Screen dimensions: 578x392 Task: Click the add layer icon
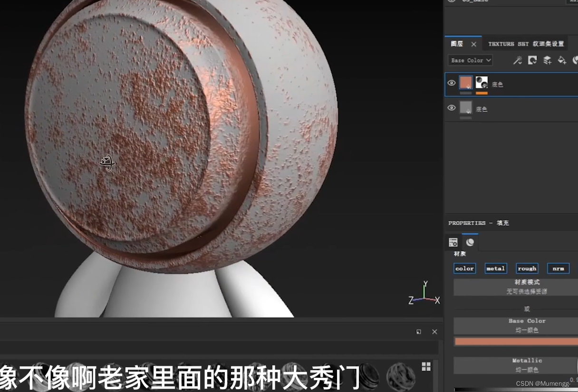pyautogui.click(x=547, y=60)
